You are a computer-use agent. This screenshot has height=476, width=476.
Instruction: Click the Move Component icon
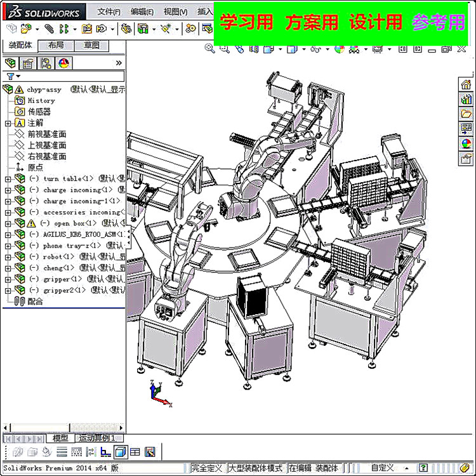102,29
